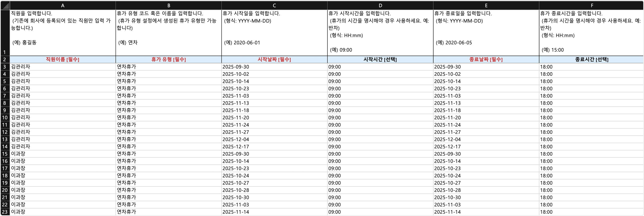The height and width of the screenshot is (216, 644).
Task: Select the 종료시간 [선택] header cell
Action: 592,59
